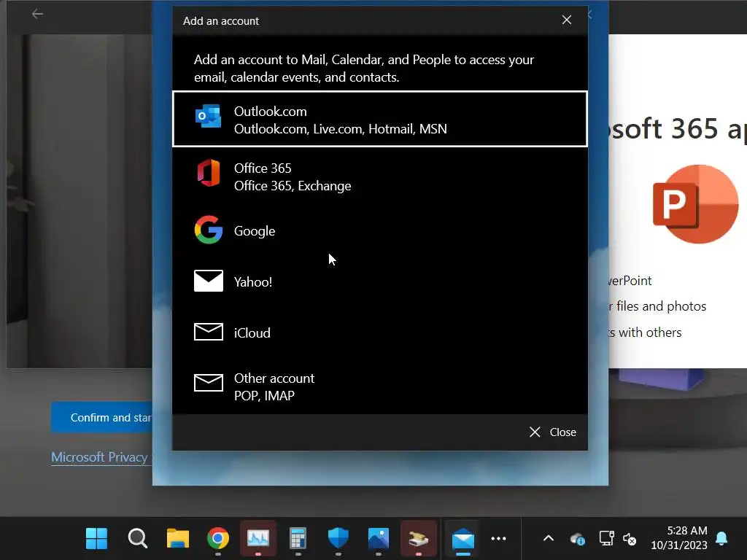747x560 pixels.
Task: Choose the iCloud envelope icon
Action: pos(209,332)
